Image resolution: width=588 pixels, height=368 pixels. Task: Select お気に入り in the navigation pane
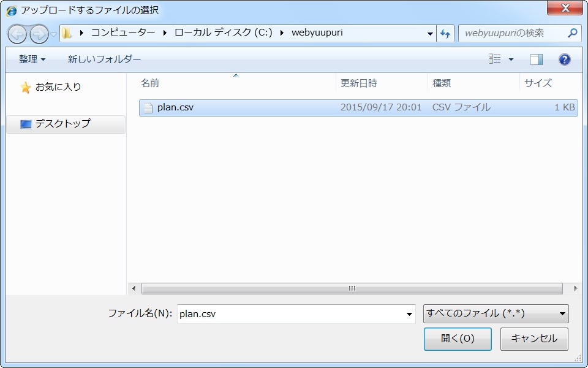(58, 87)
